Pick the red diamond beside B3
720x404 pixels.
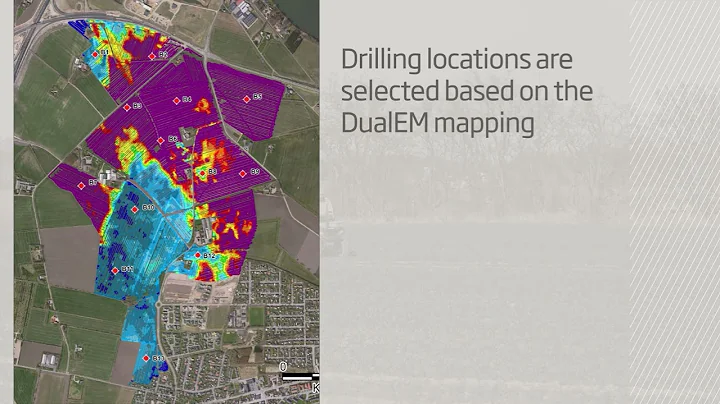(x=127, y=107)
